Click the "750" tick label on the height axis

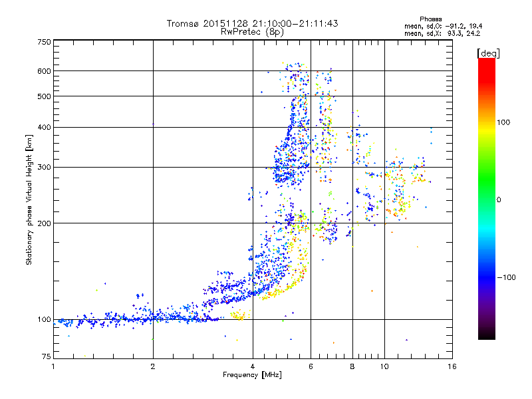pos(44,42)
